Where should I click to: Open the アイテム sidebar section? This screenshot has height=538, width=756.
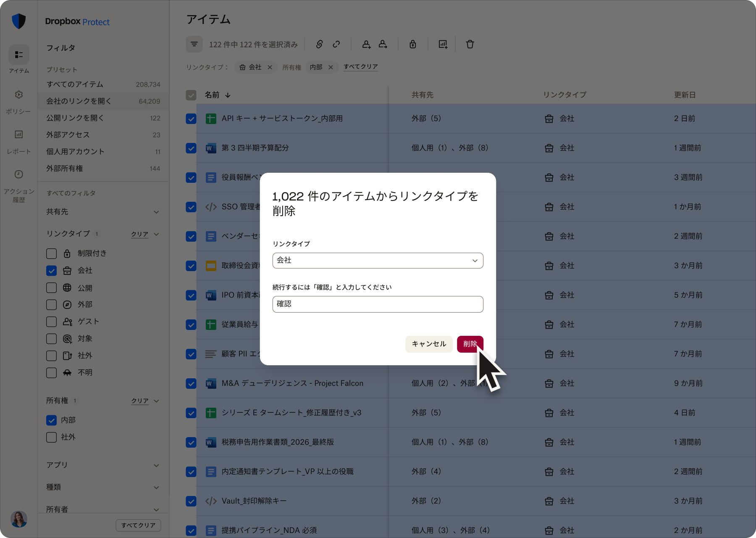pyautogui.click(x=19, y=59)
